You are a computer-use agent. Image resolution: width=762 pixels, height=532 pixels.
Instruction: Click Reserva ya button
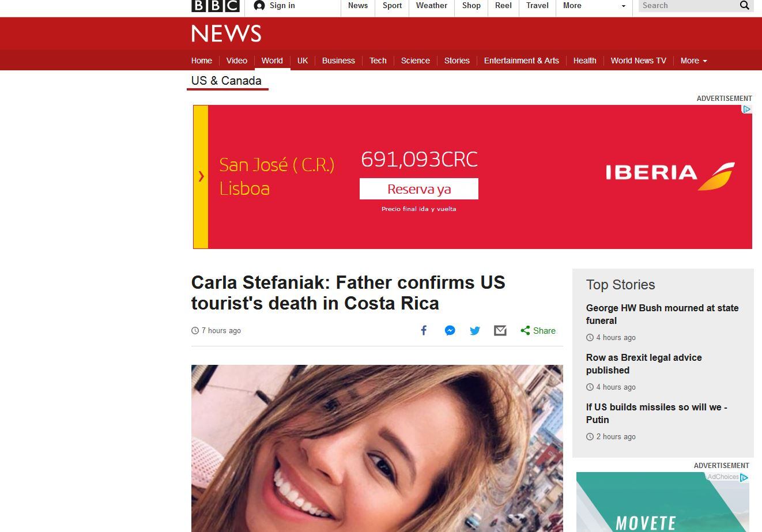point(419,189)
